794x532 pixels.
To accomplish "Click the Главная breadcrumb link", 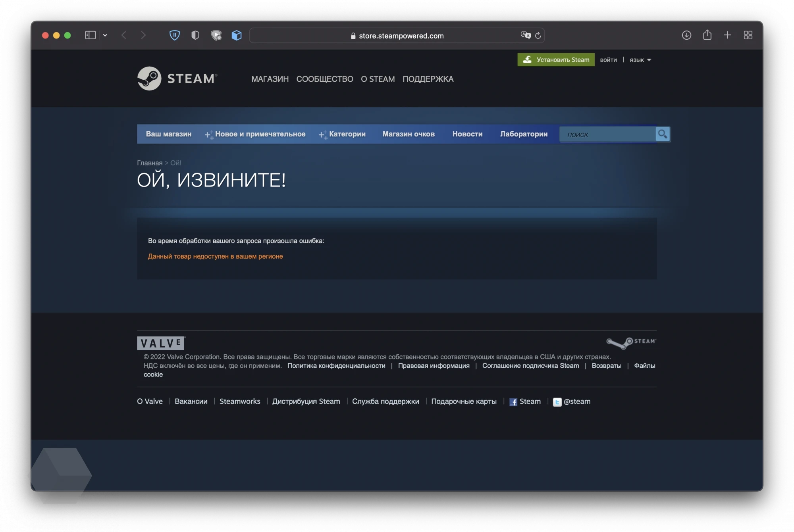I will [x=150, y=163].
